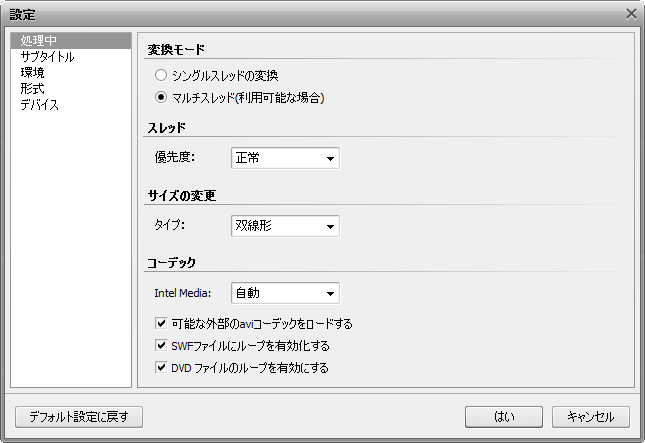Select the 処理中 category in sidebar
Image resolution: width=645 pixels, height=443 pixels.
(x=71, y=41)
